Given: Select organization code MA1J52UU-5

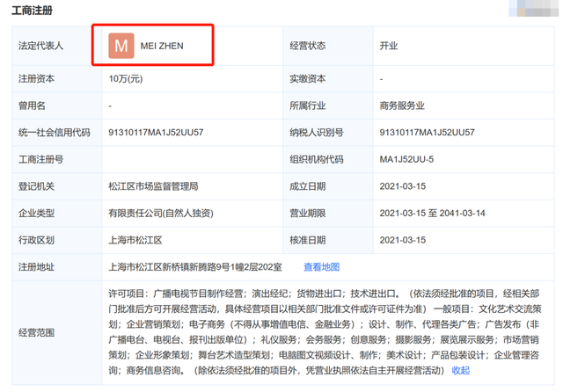Looking at the screenshot, I should 406,159.
